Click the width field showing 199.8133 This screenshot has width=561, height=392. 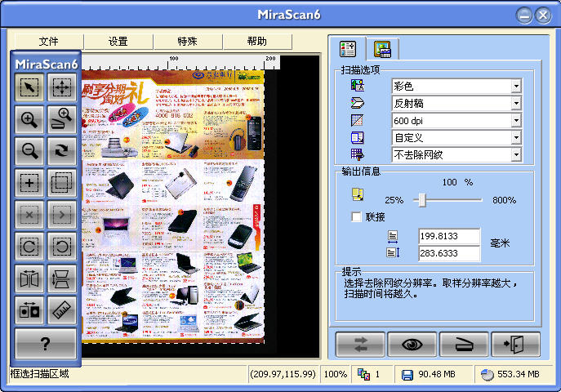pyautogui.click(x=448, y=236)
